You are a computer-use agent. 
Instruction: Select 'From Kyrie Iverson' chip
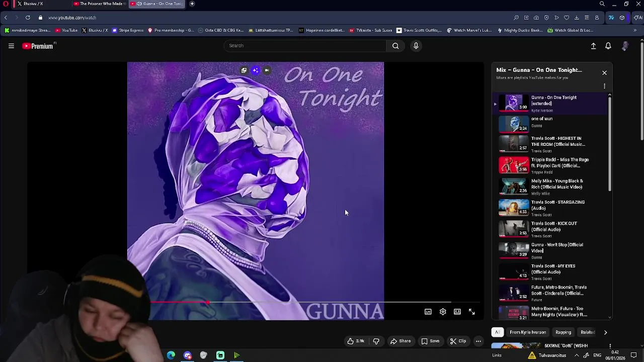[x=528, y=332]
